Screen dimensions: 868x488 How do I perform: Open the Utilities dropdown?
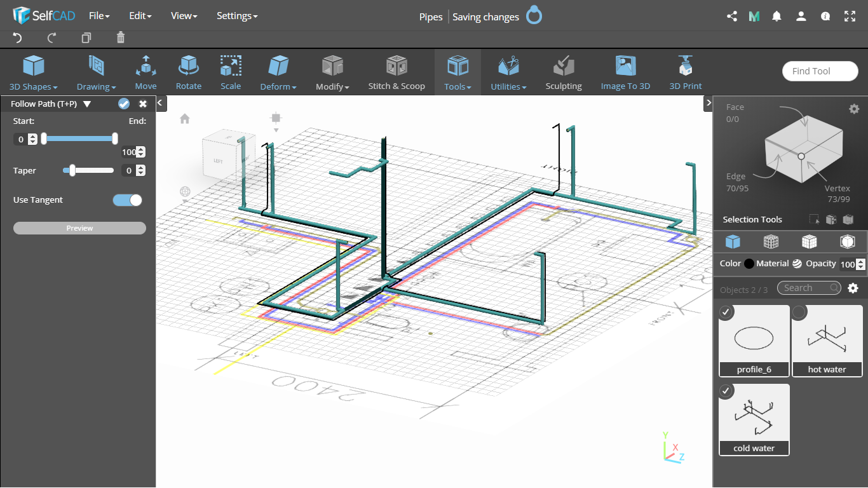508,72
